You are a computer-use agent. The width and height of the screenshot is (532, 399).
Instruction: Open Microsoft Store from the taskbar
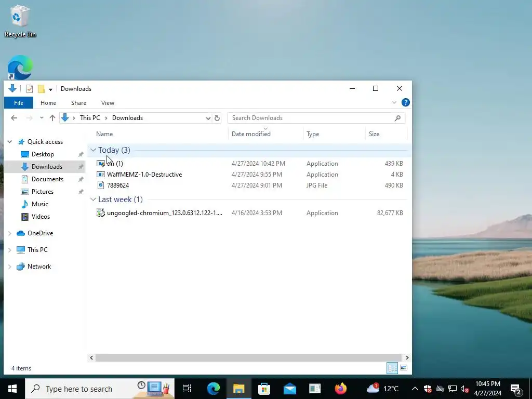pos(264,389)
